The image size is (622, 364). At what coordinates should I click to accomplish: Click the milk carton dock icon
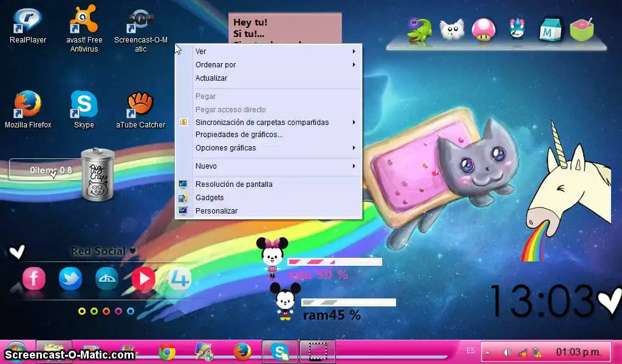tap(549, 29)
